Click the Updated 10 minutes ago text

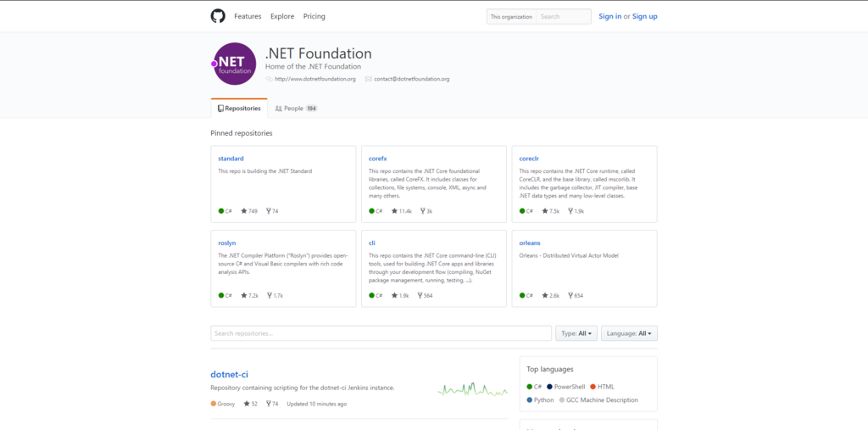click(x=317, y=404)
